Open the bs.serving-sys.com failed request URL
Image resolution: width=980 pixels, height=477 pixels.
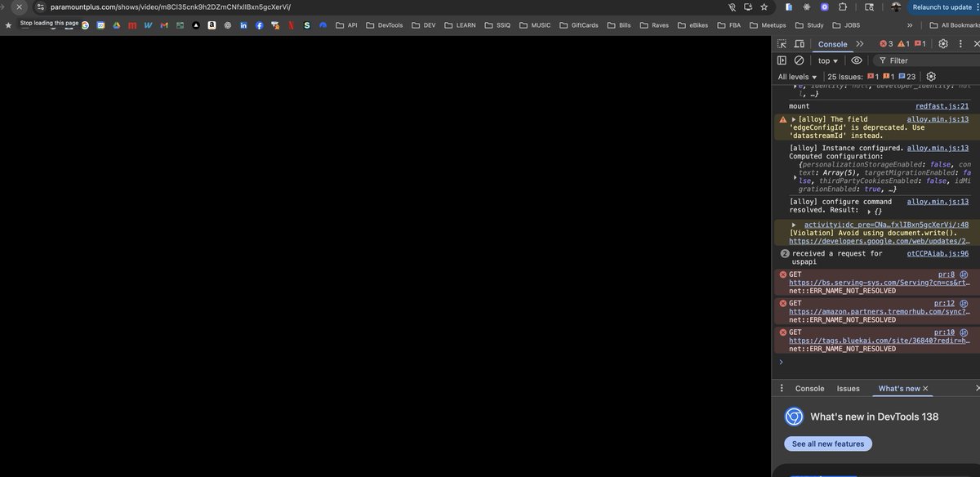pos(879,283)
